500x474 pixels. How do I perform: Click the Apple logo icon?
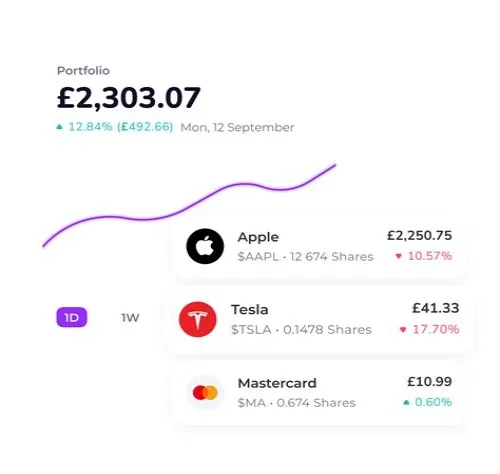(205, 246)
